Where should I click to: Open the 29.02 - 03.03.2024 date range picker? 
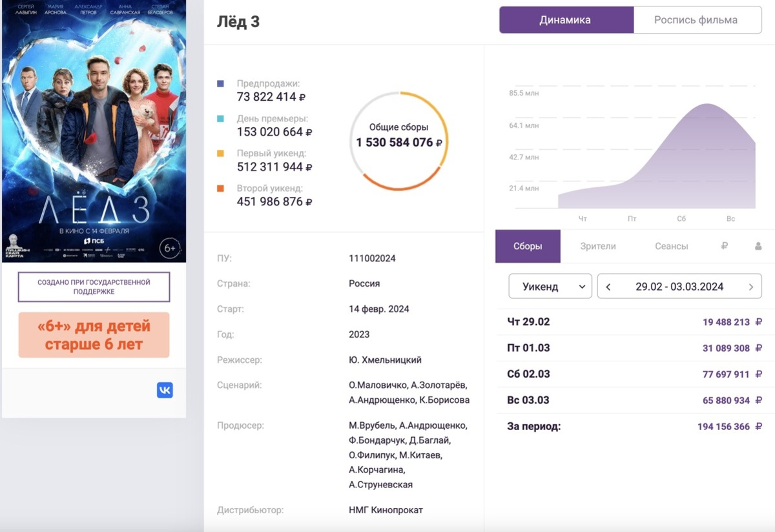pos(679,287)
